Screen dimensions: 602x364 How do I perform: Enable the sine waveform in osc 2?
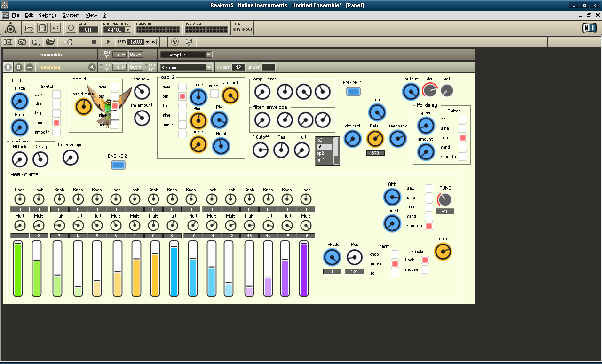182,115
